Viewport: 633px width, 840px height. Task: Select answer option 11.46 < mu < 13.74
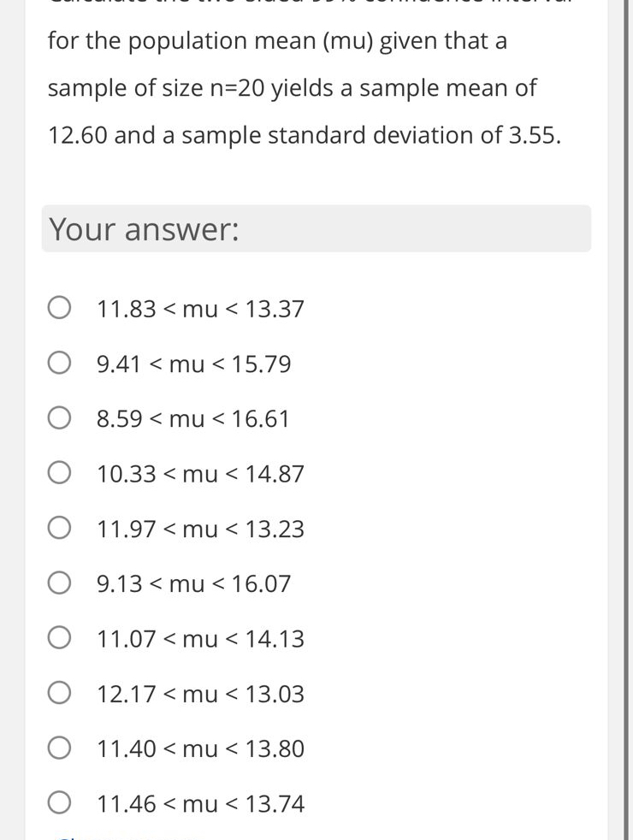[200, 803]
